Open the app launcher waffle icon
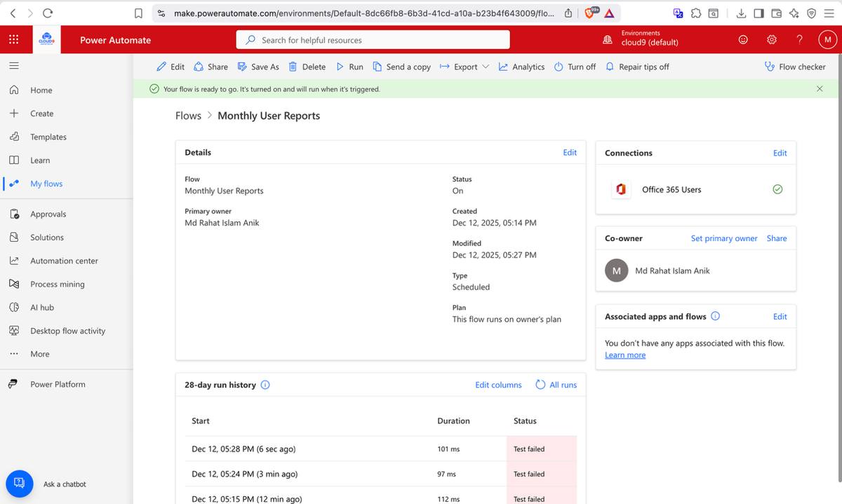842x504 pixels. (14, 40)
